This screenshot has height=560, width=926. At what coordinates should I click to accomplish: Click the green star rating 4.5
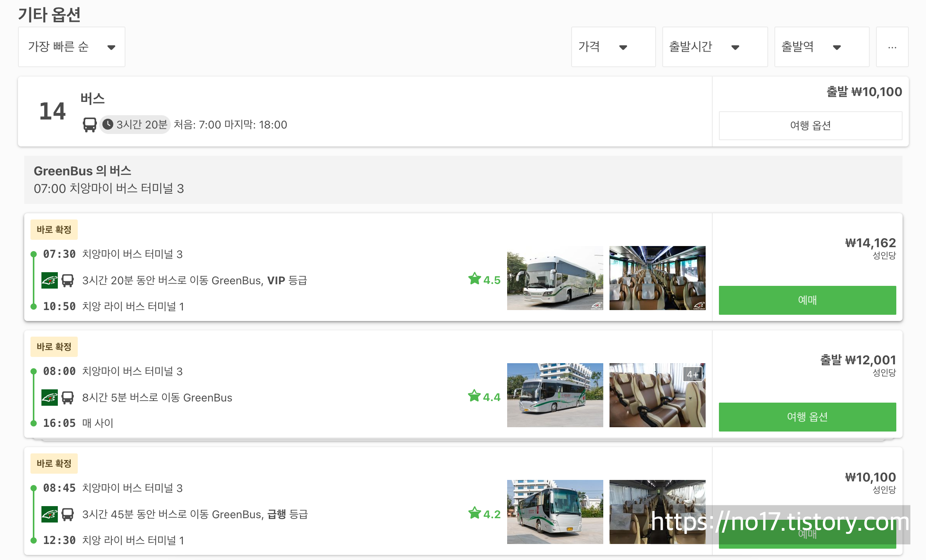(484, 280)
